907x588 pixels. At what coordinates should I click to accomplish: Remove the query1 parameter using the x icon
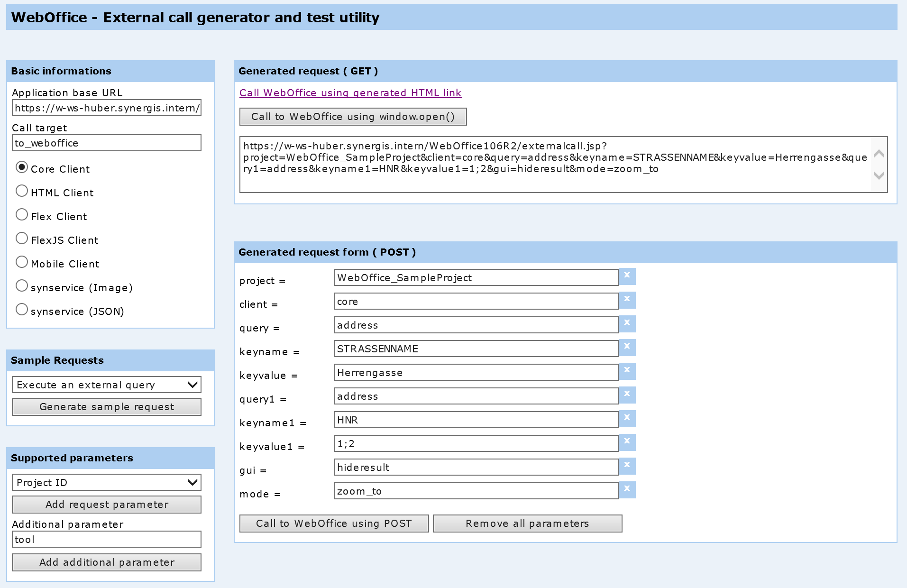pos(627,395)
